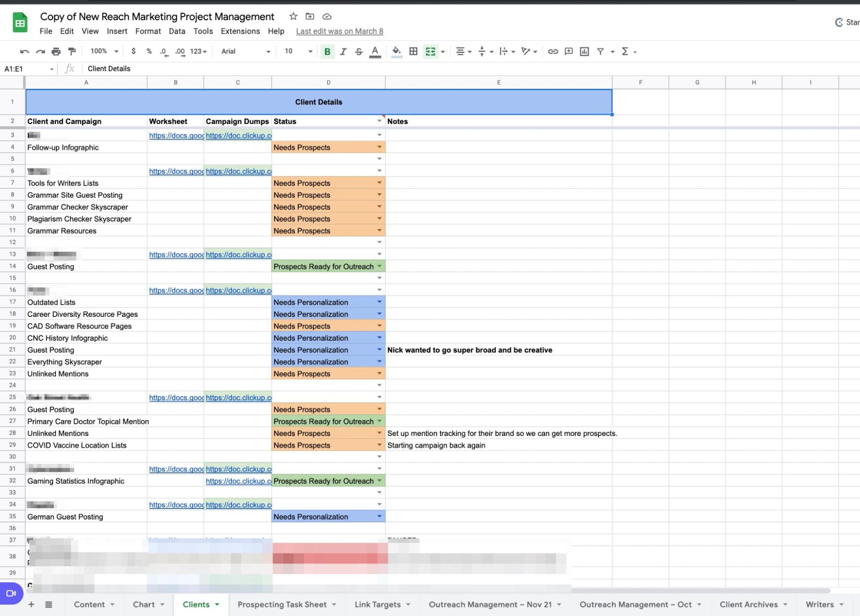Toggle italic text formatting

tap(343, 52)
